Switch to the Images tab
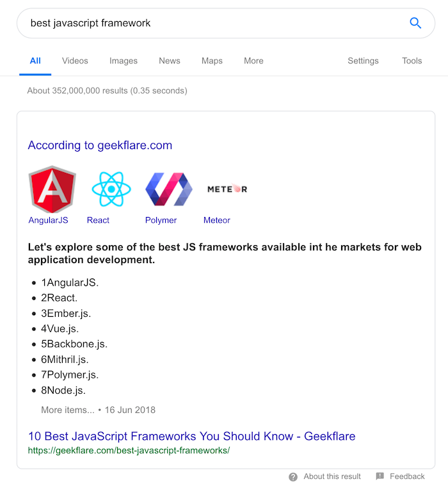 click(x=124, y=61)
